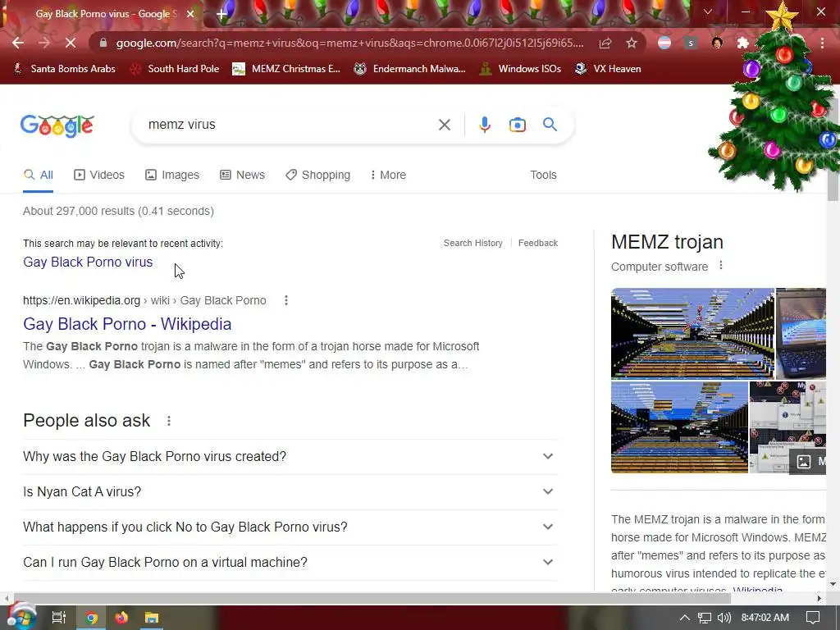Screen dimensions: 840x630
Task: Open the tab search dropdown arrow
Action: click(x=708, y=11)
